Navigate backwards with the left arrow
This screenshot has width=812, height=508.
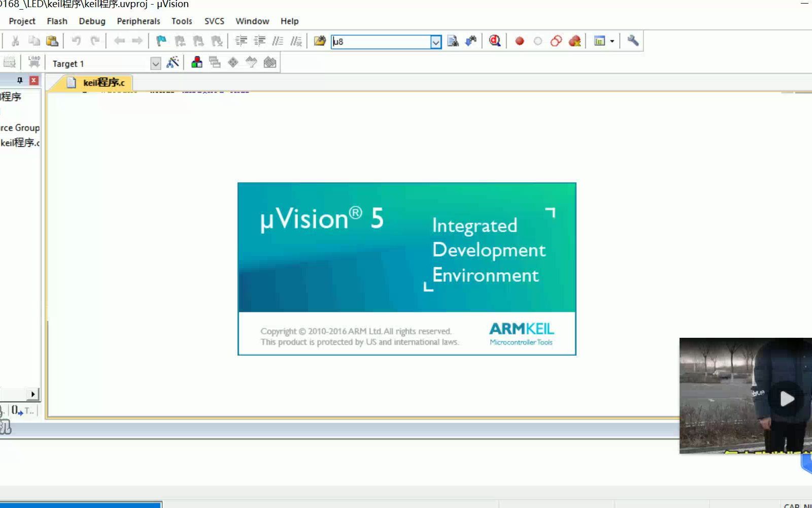tap(119, 41)
